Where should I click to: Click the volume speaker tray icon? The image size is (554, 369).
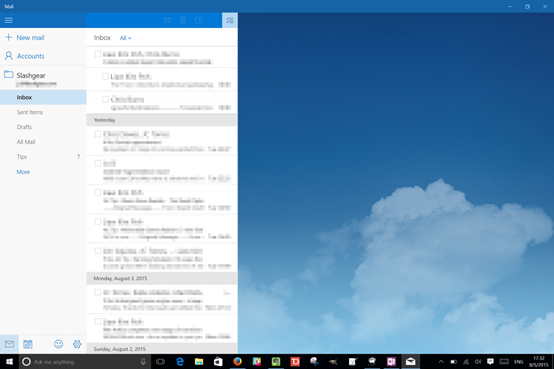tap(478, 362)
